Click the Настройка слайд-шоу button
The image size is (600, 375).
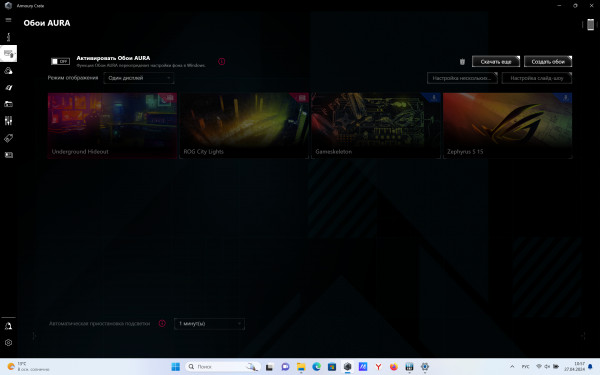click(x=536, y=78)
